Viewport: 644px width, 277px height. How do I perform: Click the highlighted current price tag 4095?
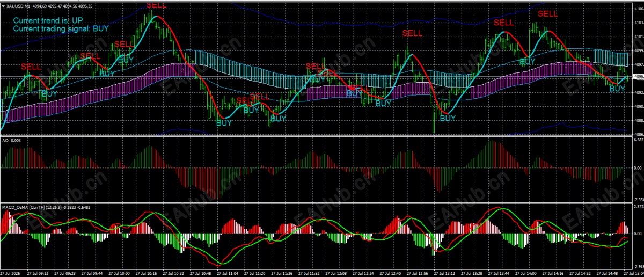click(x=637, y=77)
